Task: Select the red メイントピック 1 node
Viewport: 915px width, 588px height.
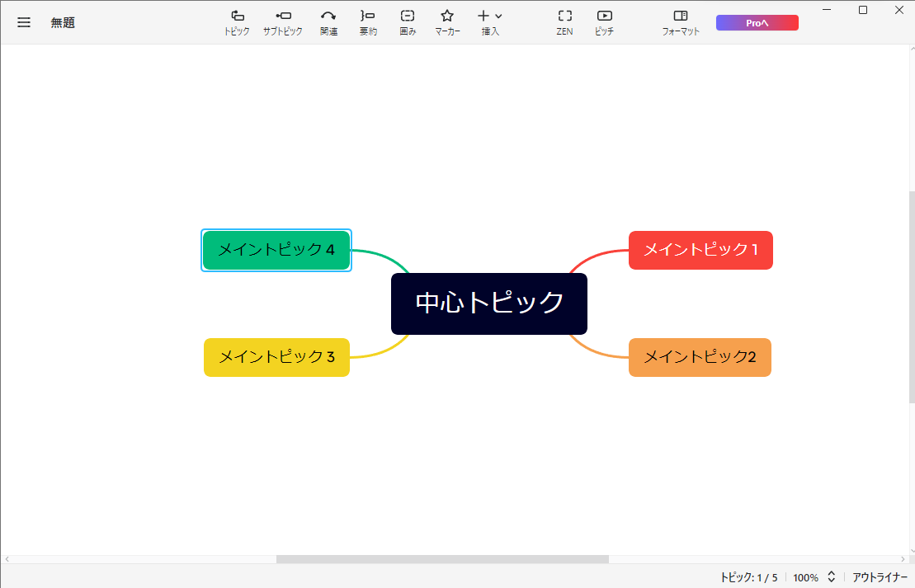Action: click(700, 250)
